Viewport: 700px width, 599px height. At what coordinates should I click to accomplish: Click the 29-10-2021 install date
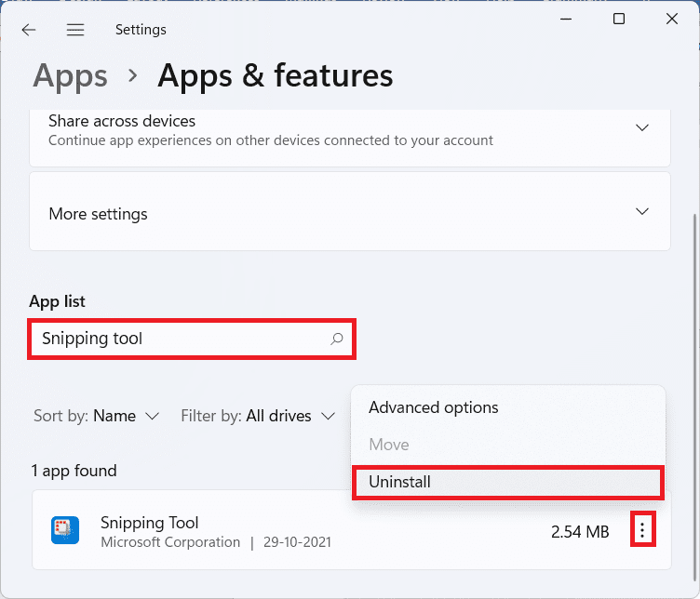[x=297, y=542]
